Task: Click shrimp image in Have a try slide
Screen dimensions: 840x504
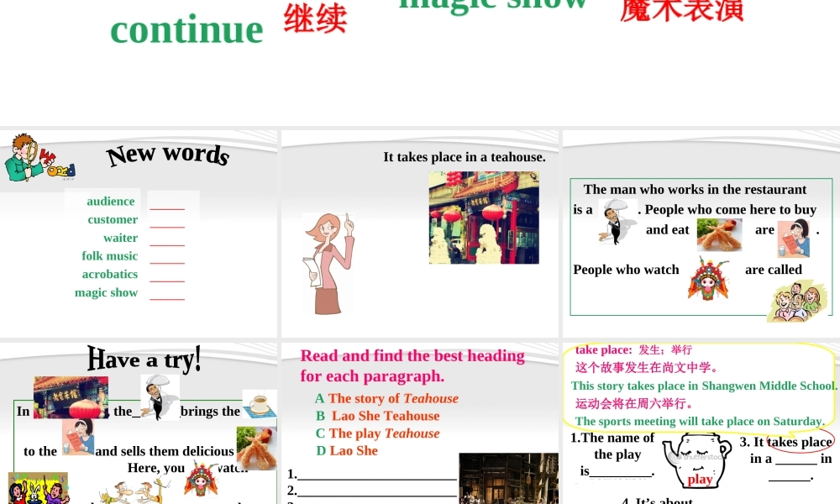Action: tap(256, 449)
